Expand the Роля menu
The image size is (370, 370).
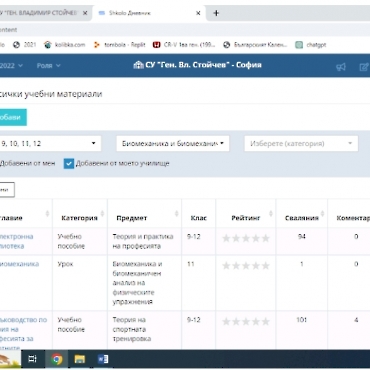coord(49,65)
